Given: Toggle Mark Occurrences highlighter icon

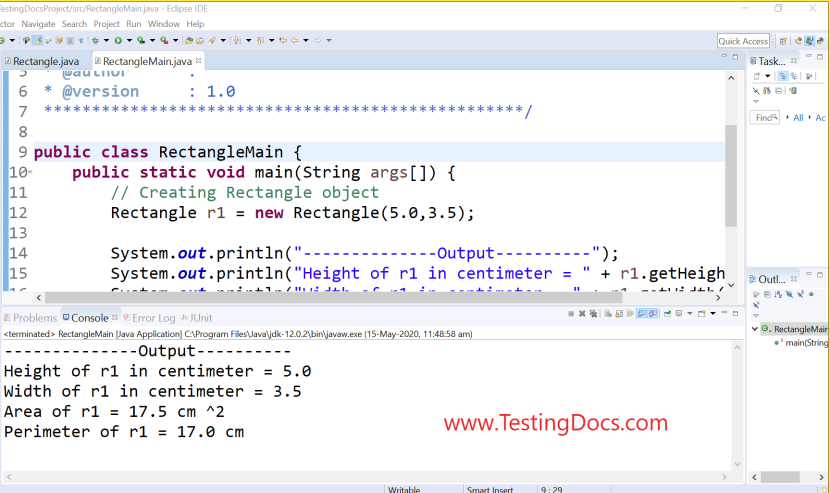Looking at the screenshot, I should pos(37,40).
